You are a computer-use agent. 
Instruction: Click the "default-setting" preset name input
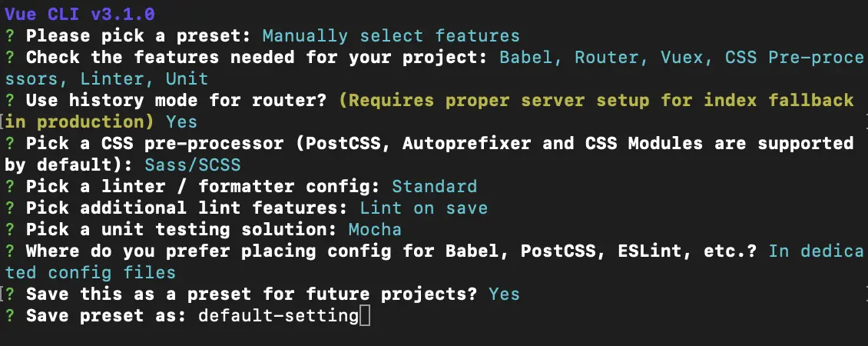(278, 315)
